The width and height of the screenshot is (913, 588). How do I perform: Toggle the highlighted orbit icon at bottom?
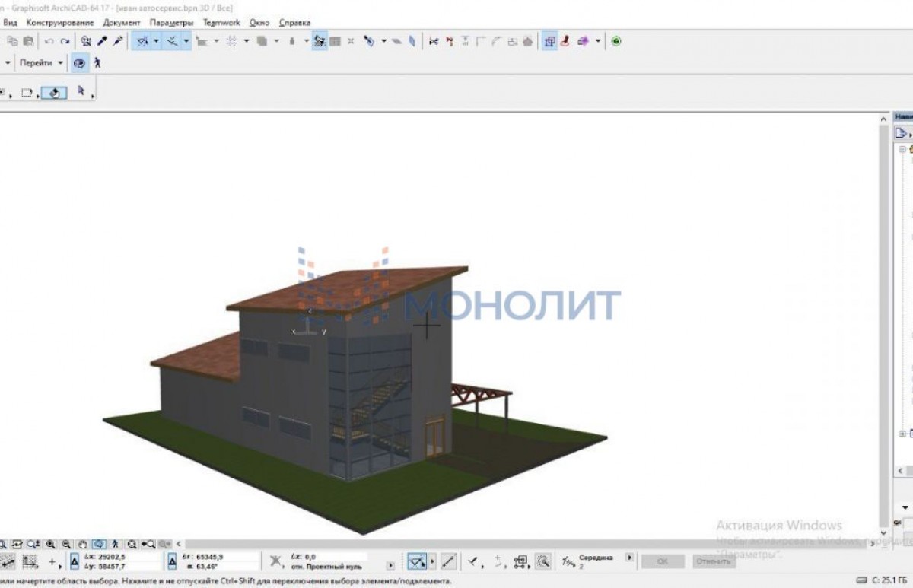[x=100, y=544]
